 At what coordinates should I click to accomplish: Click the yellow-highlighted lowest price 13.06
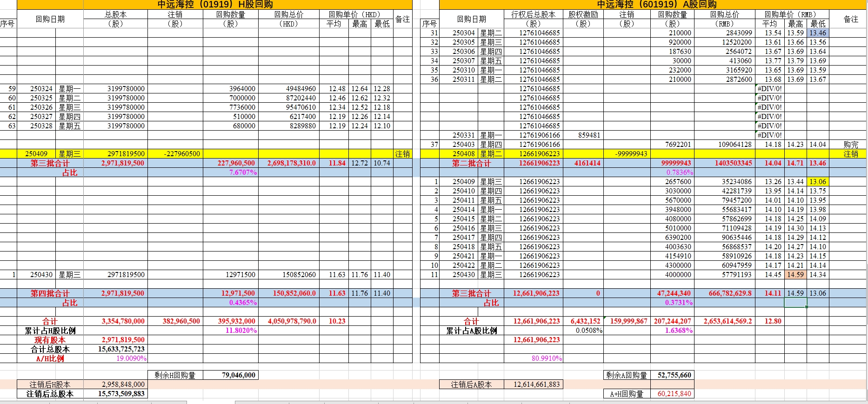[818, 182]
